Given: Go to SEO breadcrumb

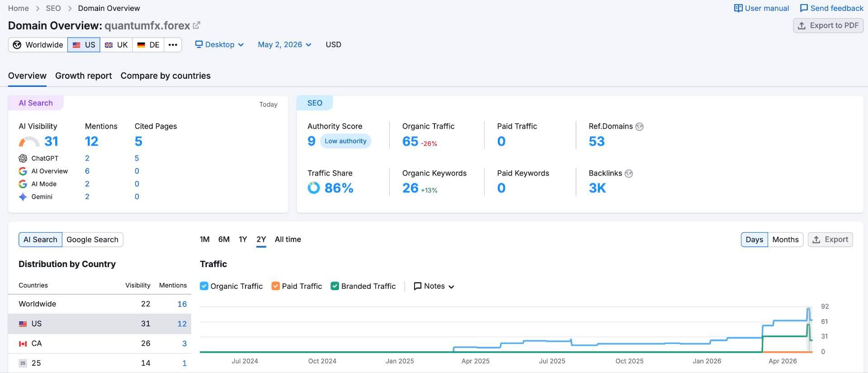Looking at the screenshot, I should click(x=53, y=8).
